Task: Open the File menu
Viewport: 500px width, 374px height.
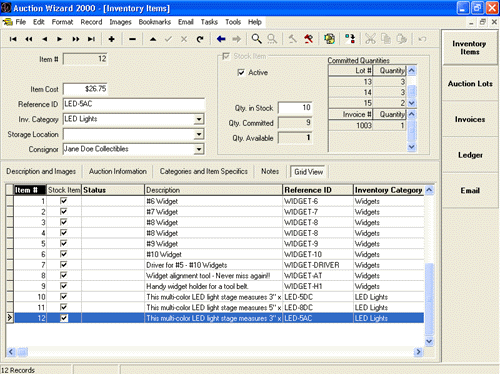Action: click(20, 22)
